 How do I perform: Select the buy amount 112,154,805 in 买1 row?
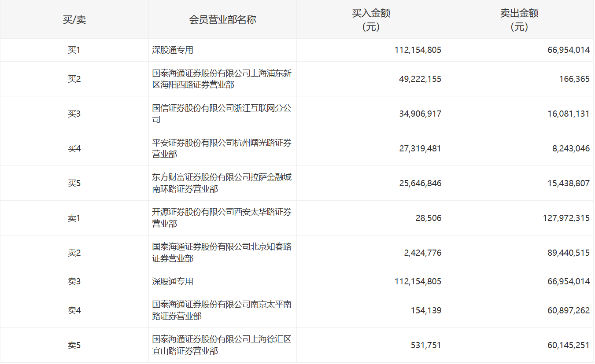pyautogui.click(x=418, y=50)
